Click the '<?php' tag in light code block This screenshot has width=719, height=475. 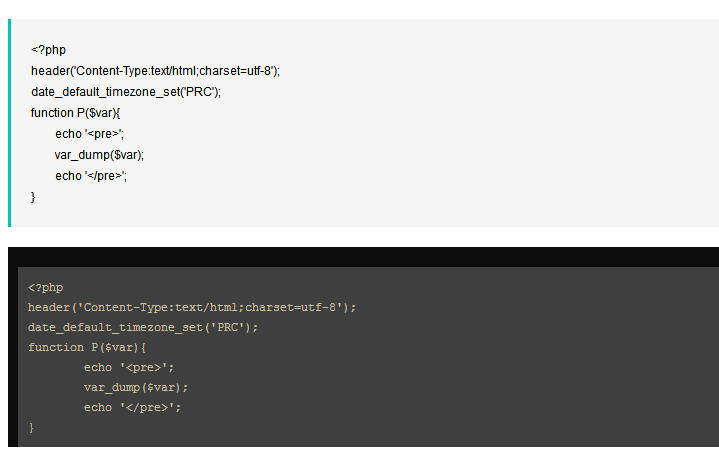tap(48, 49)
